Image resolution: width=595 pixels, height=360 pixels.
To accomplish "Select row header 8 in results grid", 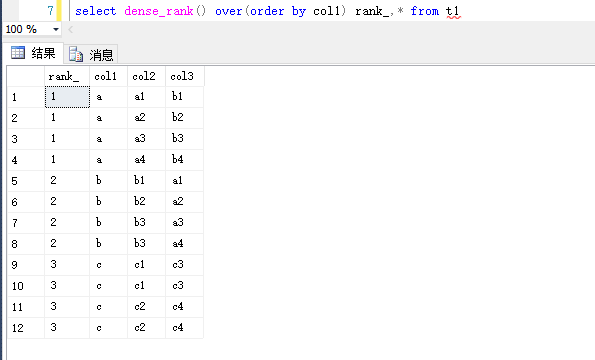I will tap(26, 244).
